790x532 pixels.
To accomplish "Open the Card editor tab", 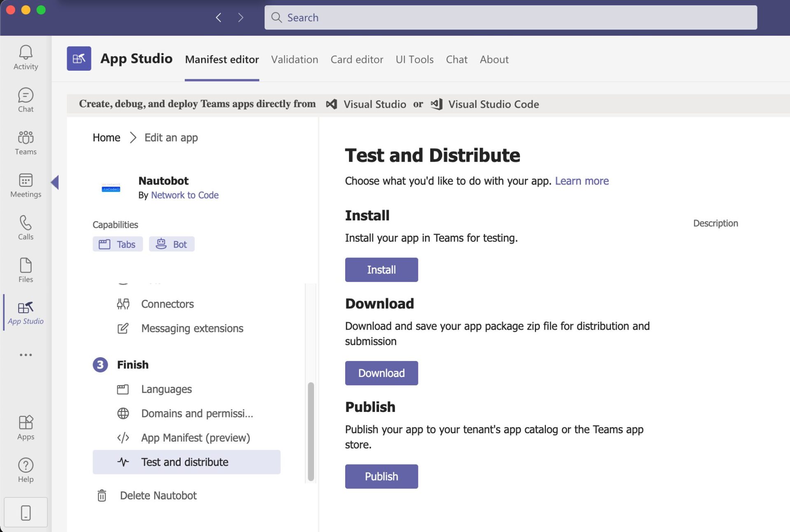I will (x=357, y=60).
